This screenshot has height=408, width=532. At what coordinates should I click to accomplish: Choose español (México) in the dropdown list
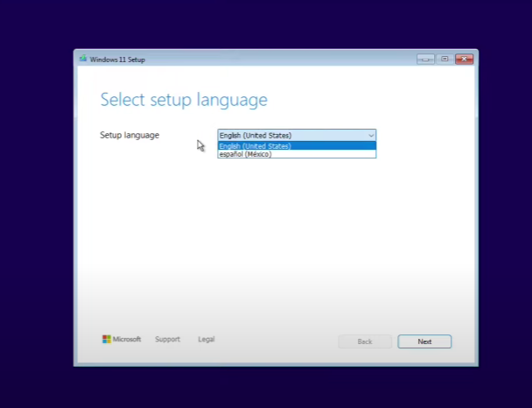(x=297, y=154)
